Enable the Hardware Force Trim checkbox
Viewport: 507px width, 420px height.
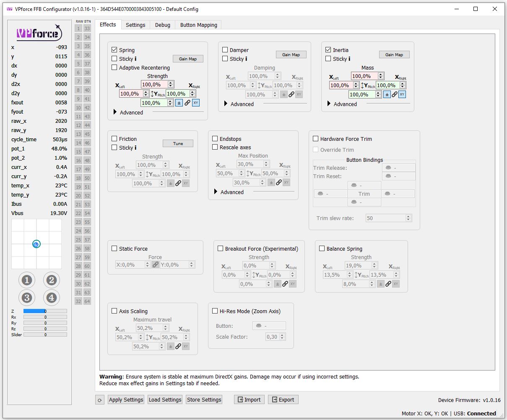pos(316,139)
